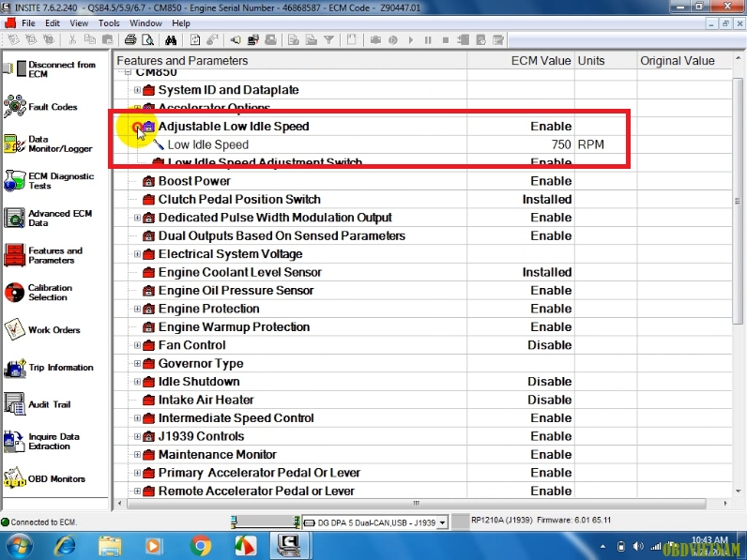Open Advanced ECM Data in the sidebar
This screenshot has height=560, width=747.
point(48,219)
